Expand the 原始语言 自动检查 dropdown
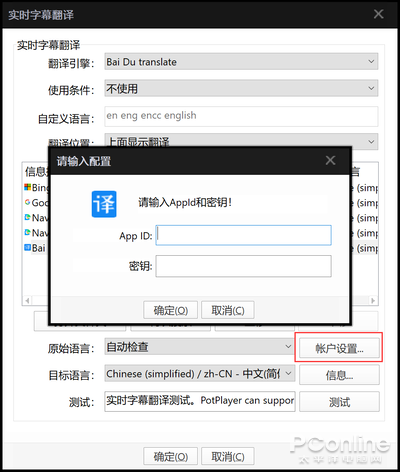 click(x=200, y=347)
